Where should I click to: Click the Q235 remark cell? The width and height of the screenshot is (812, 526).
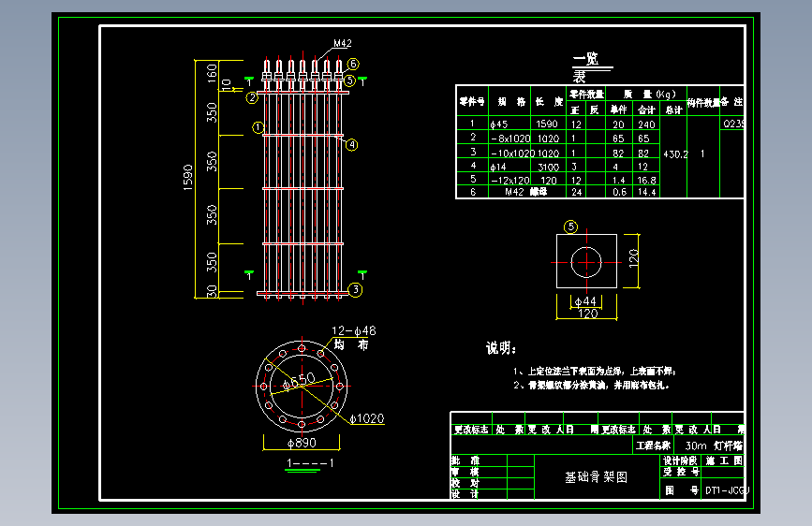(733, 124)
